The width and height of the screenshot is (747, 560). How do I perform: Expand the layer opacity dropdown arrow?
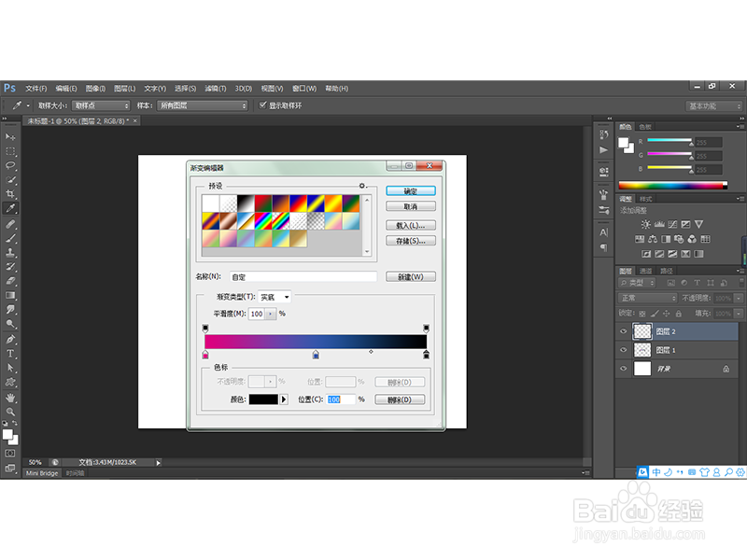(x=739, y=298)
